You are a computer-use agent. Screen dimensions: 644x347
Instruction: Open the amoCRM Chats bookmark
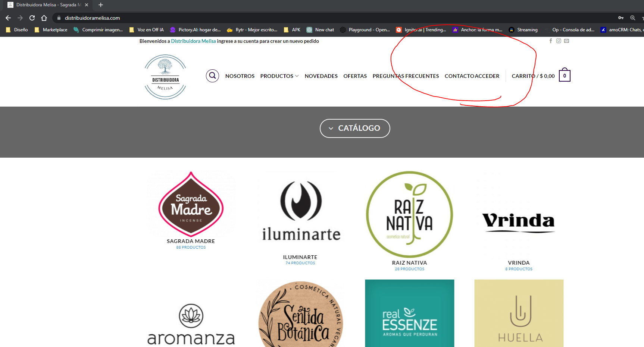point(622,30)
